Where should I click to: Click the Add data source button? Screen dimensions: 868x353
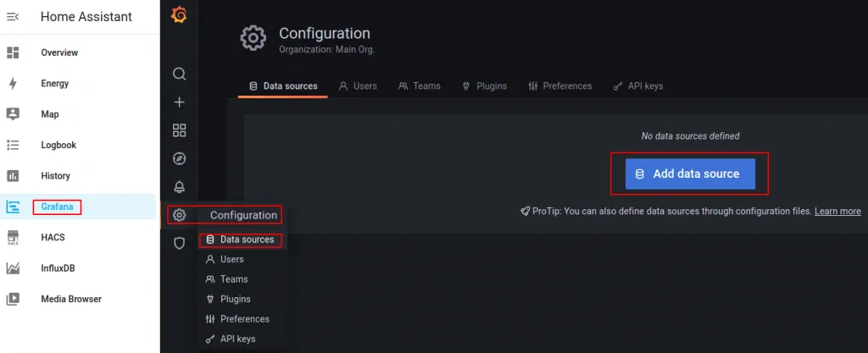point(690,174)
